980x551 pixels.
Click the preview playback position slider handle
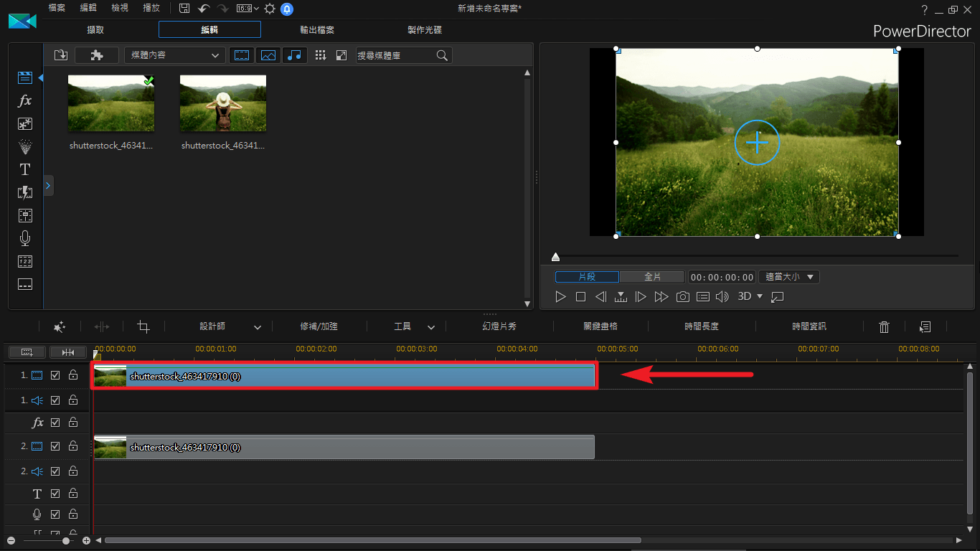555,257
